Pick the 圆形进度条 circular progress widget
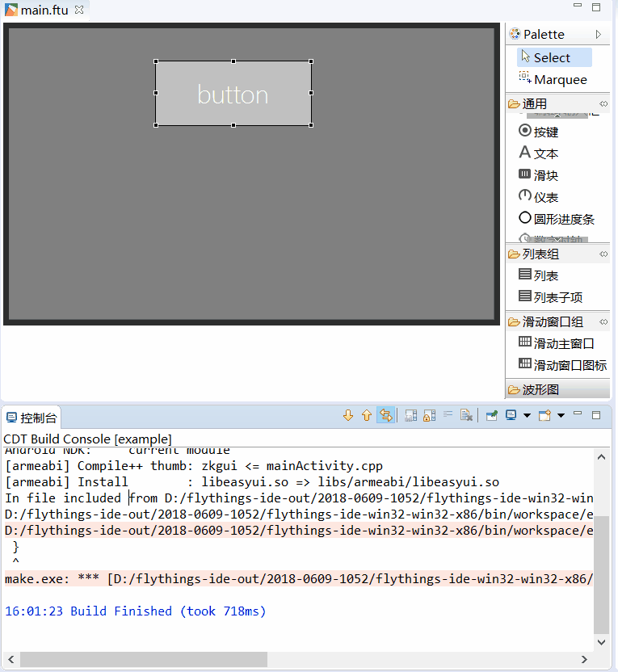The width and height of the screenshot is (618, 672). click(557, 219)
